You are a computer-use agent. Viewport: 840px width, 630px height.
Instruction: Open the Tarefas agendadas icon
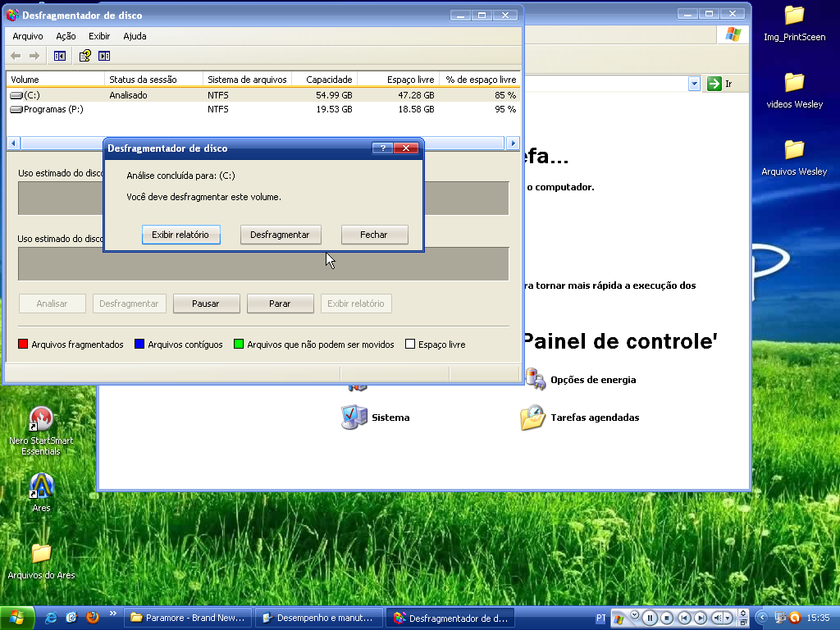coord(532,418)
